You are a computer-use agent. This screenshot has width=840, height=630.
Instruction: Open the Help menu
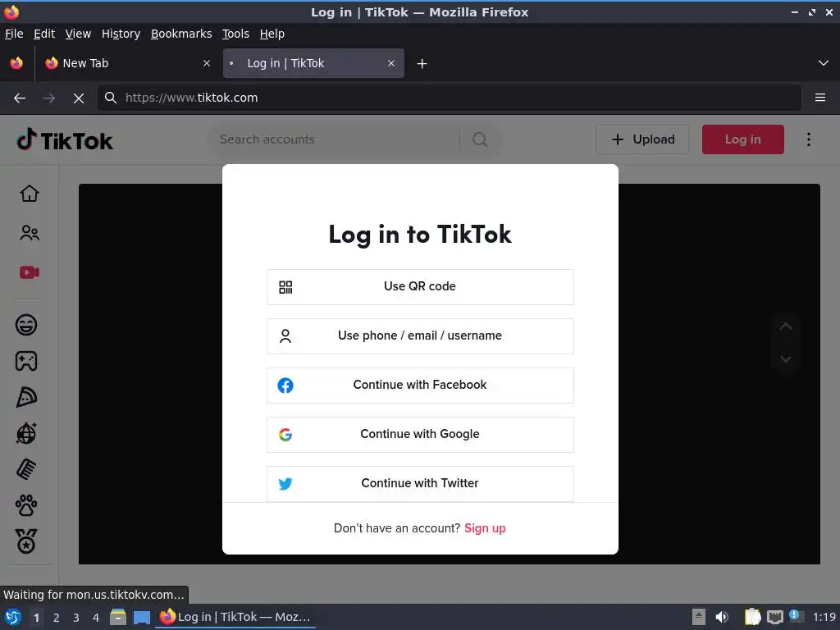coord(272,34)
